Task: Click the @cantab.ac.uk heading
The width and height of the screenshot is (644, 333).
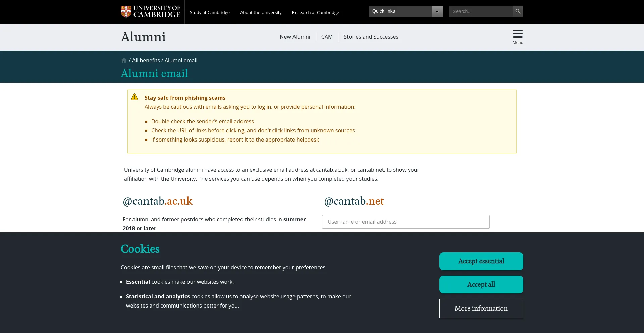Action: pos(158,201)
